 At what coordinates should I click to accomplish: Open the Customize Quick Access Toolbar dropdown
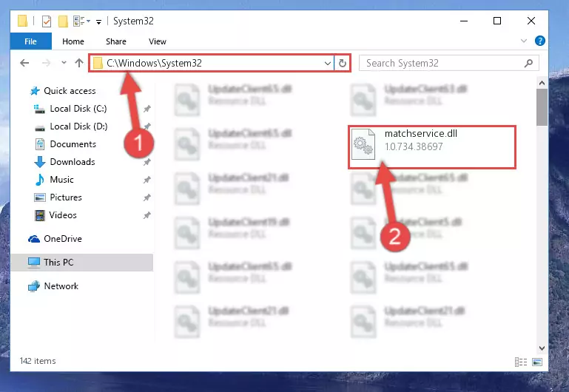pyautogui.click(x=98, y=22)
